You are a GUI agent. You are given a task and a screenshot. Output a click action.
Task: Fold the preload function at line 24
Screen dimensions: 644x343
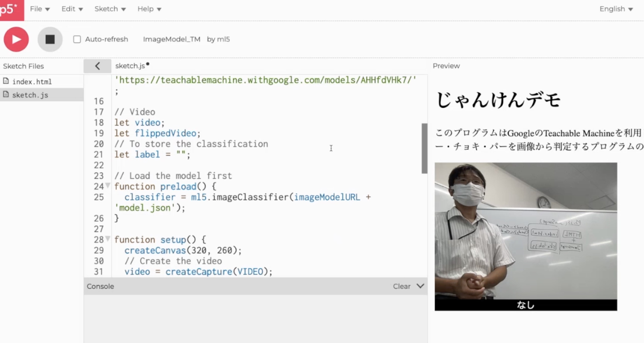(108, 186)
